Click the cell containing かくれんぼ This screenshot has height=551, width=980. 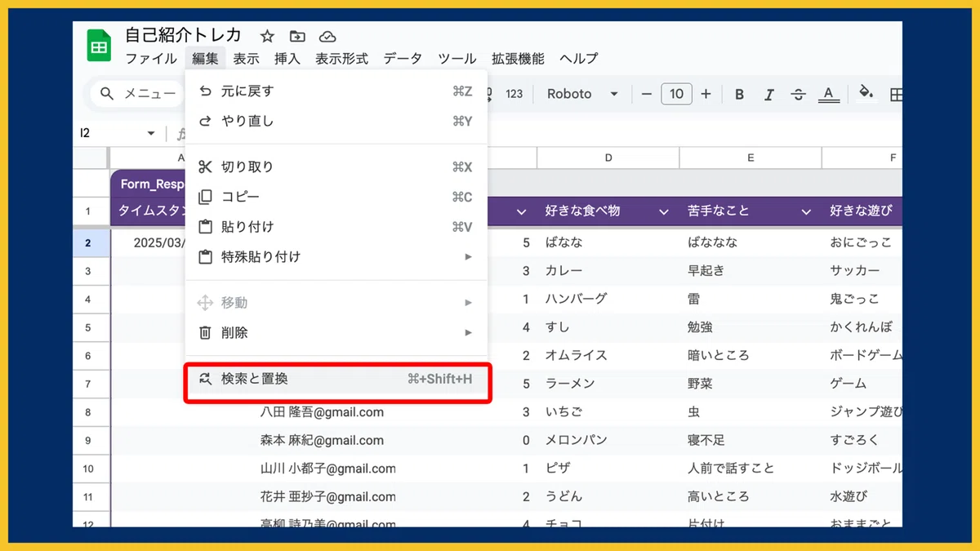pos(862,327)
